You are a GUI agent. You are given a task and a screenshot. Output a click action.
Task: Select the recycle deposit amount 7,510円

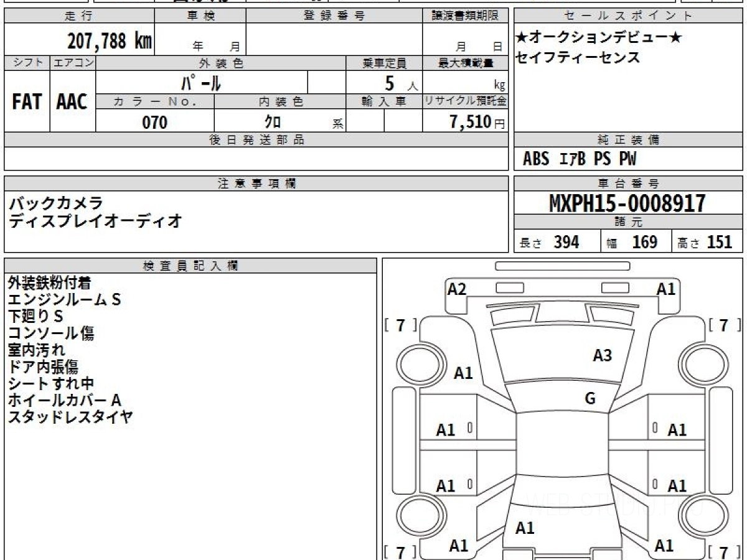[477, 122]
